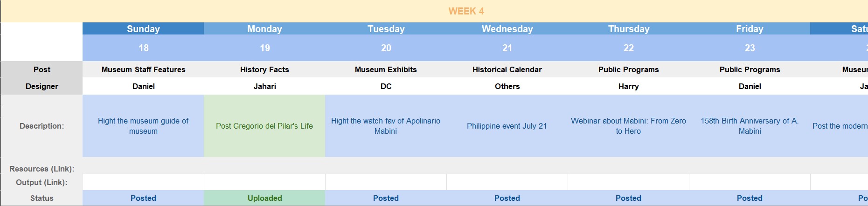Click the Thursday column header
868x206 pixels.
tap(628, 29)
